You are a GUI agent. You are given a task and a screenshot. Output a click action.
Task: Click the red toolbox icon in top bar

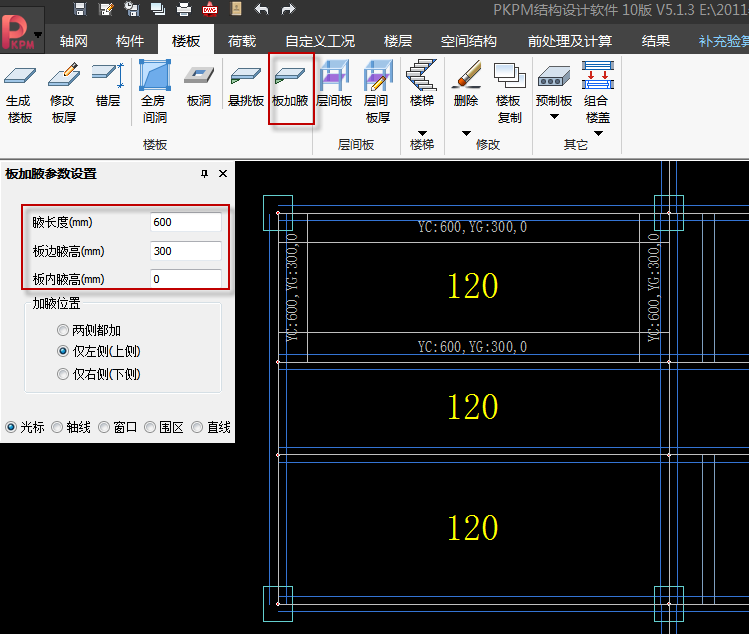[210, 9]
